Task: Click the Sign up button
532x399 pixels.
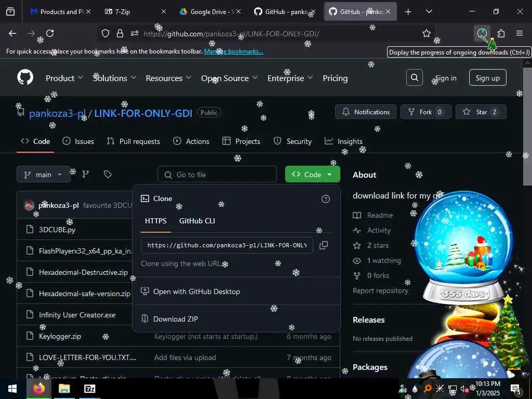Action: click(487, 78)
